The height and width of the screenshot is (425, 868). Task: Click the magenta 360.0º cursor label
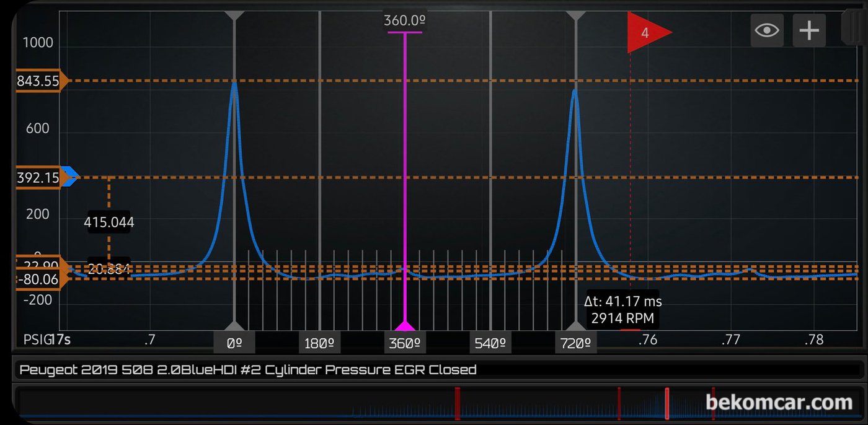(404, 20)
